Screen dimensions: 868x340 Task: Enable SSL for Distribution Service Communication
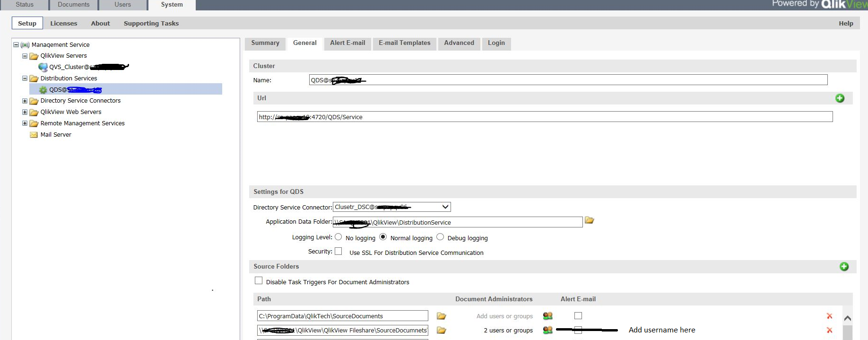pyautogui.click(x=339, y=252)
